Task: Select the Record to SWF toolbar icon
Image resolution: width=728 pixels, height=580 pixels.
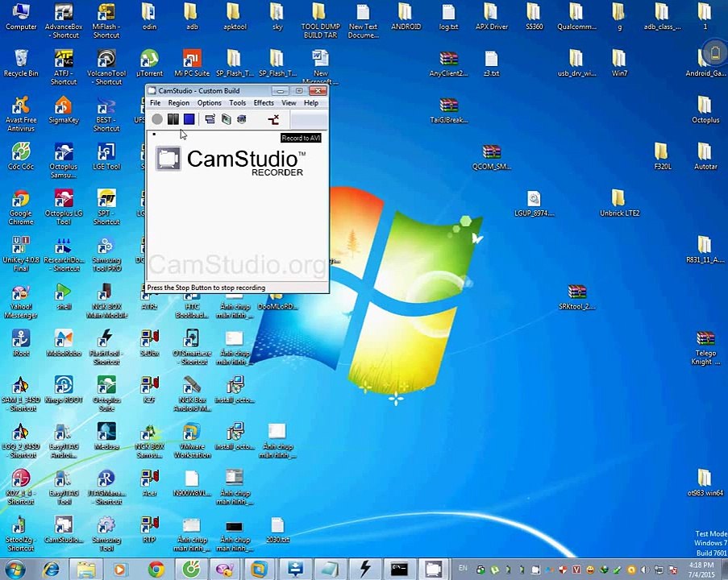Action: pos(241,120)
